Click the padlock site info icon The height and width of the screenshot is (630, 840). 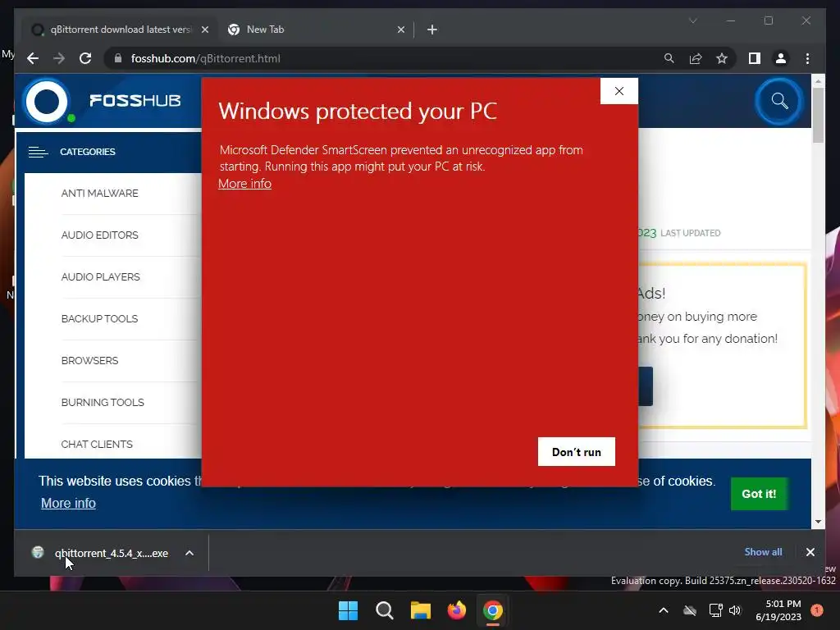point(118,58)
